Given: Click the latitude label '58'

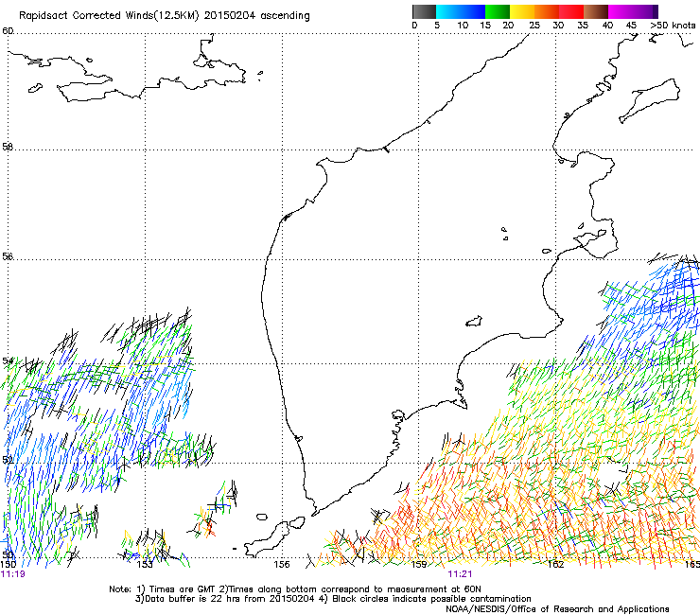Looking at the screenshot, I should (8, 147).
